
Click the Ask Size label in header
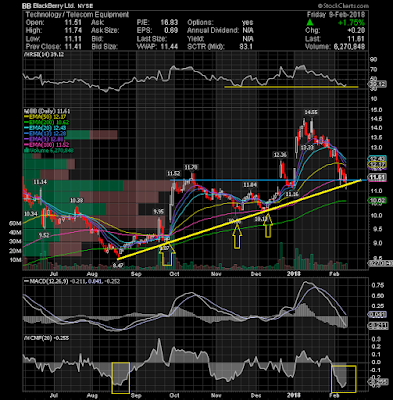click(x=104, y=30)
